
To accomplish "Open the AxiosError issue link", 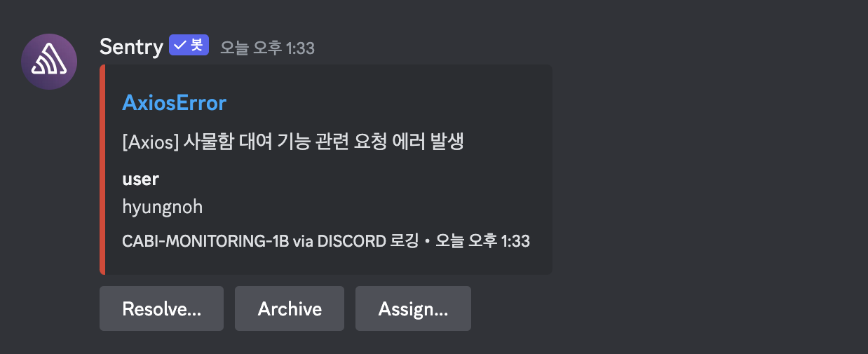I will 174,103.
